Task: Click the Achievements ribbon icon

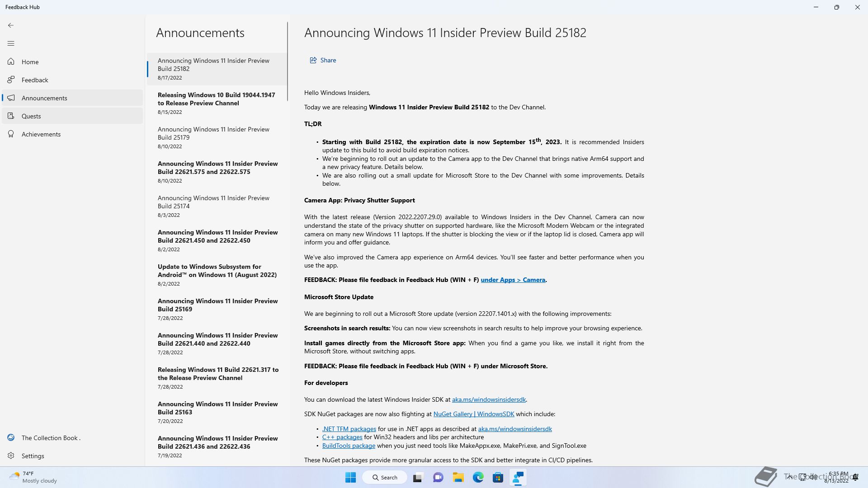Action: click(x=11, y=134)
